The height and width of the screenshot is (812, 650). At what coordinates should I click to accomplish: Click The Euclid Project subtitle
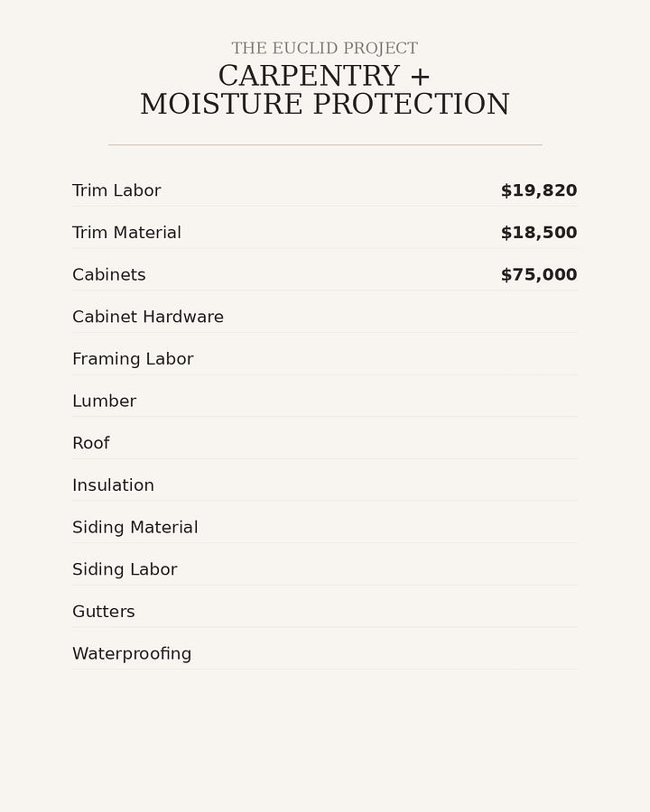324,48
